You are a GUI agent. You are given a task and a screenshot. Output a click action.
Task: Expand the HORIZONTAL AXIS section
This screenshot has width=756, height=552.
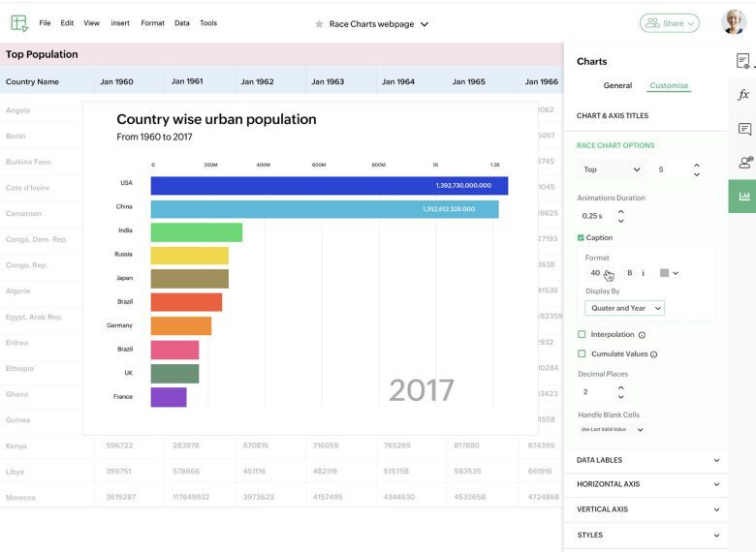coord(647,484)
